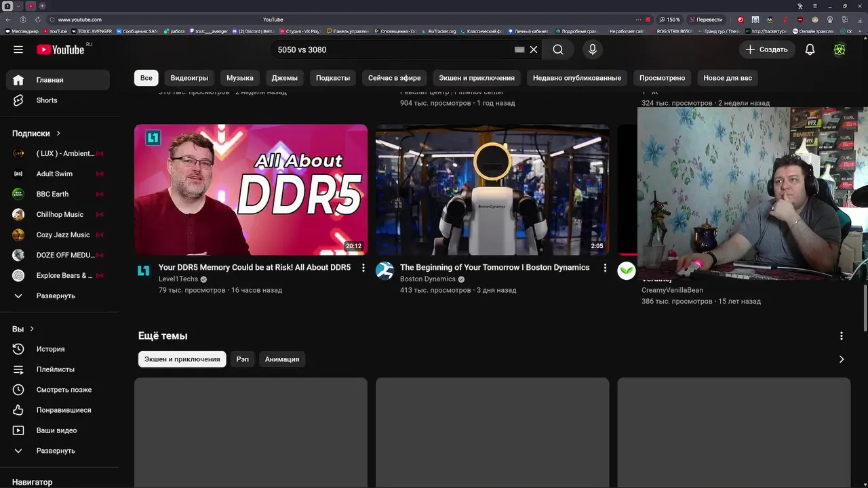Open Shorts in the sidebar
868x488 pixels.
[58, 100]
